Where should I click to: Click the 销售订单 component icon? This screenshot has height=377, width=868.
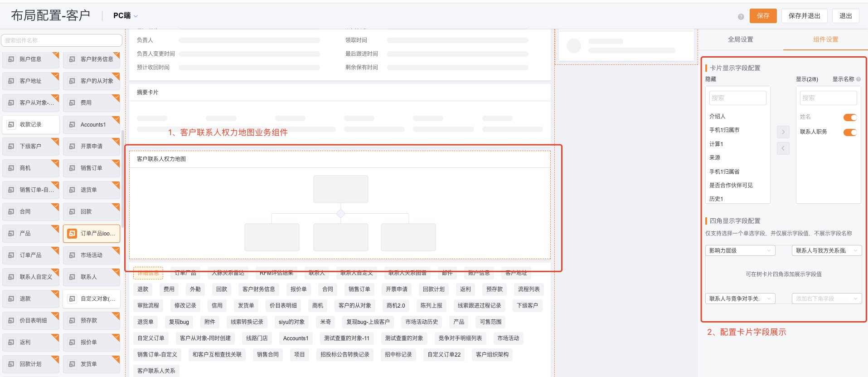click(72, 168)
